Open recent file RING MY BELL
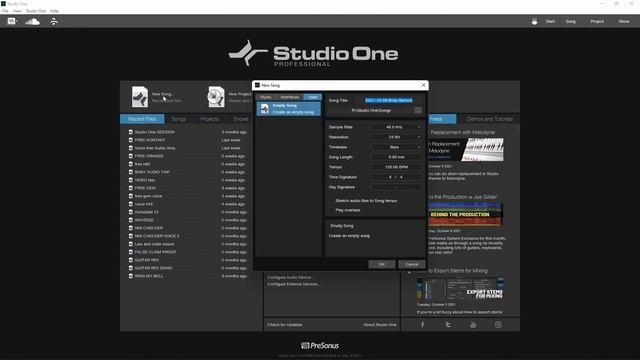 pos(149,276)
